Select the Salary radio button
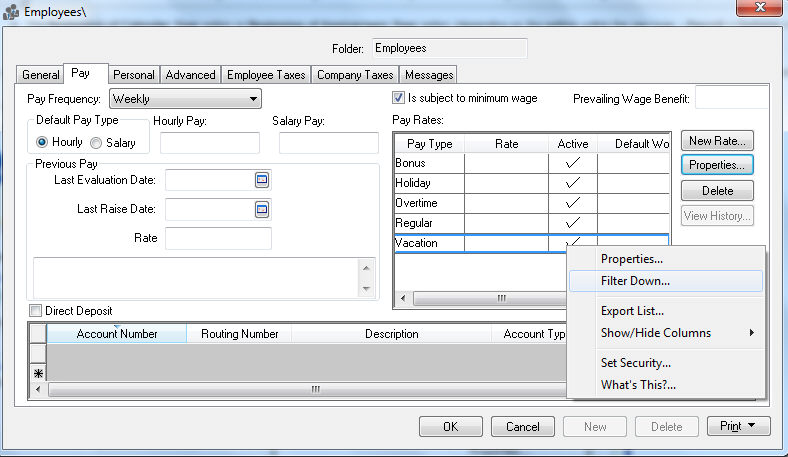The image size is (788, 457). tap(97, 143)
